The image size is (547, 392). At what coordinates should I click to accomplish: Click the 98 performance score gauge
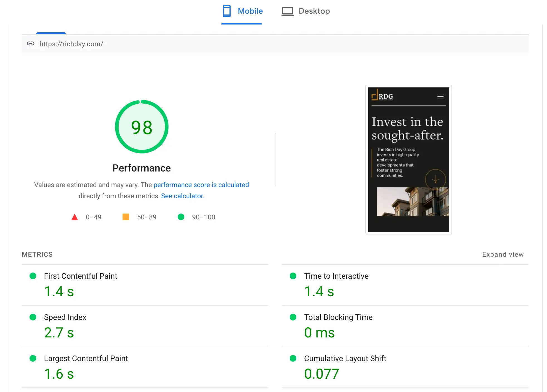(142, 127)
